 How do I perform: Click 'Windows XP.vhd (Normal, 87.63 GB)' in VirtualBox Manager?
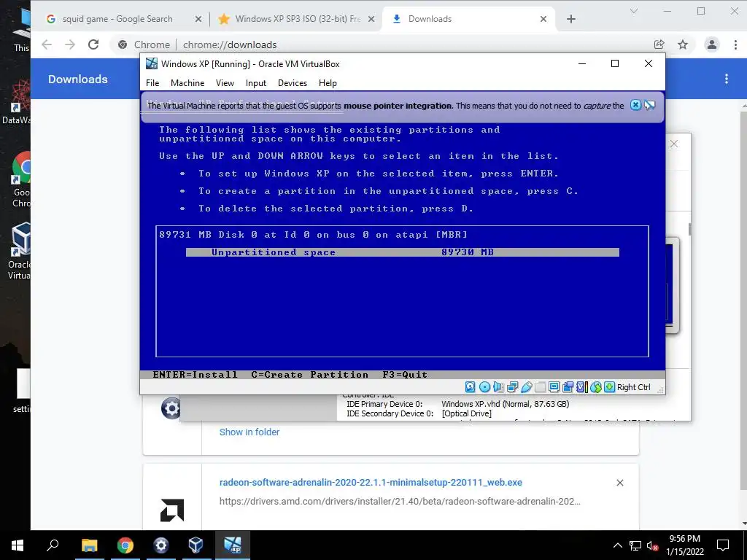point(506,404)
